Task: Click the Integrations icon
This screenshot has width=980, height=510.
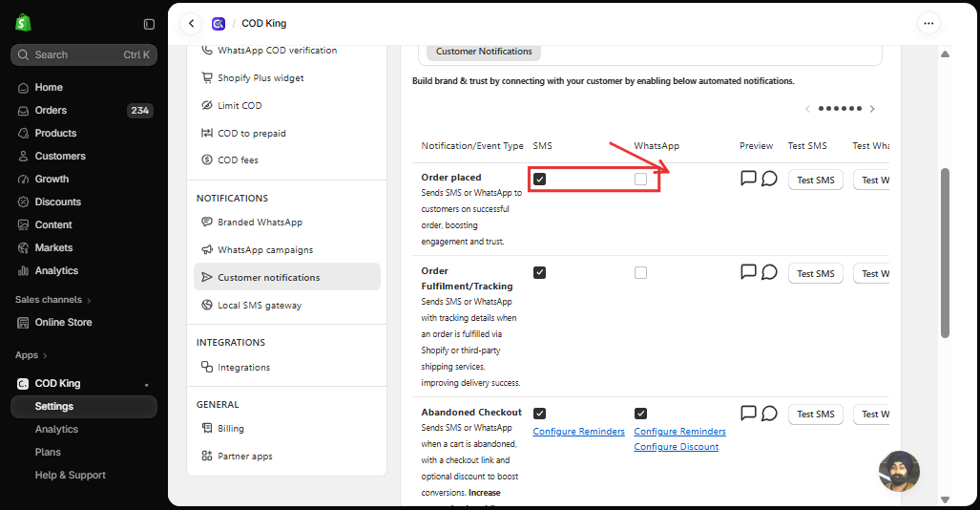Action: (x=207, y=367)
